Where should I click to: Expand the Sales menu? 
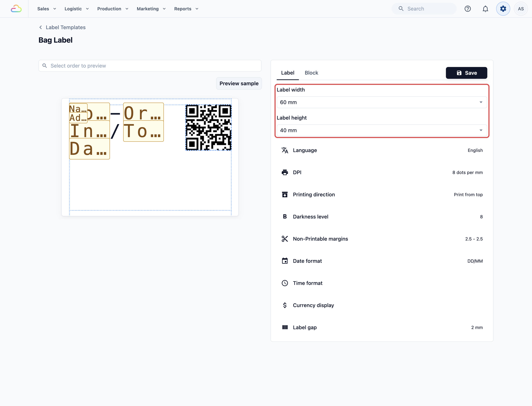(47, 9)
